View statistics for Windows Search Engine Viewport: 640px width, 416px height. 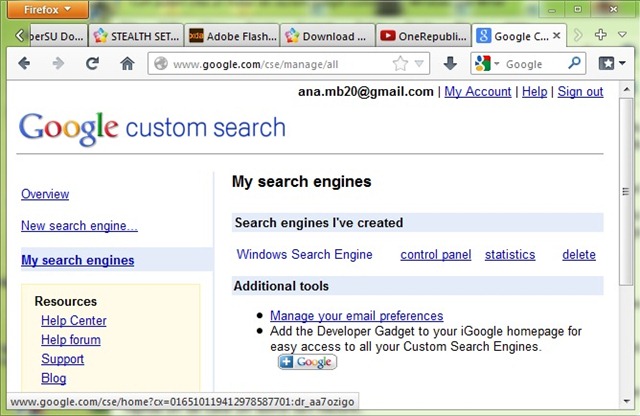510,255
